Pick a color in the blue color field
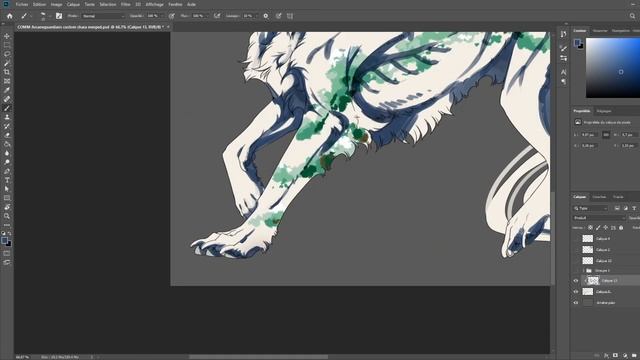640x360 pixels. click(613, 68)
